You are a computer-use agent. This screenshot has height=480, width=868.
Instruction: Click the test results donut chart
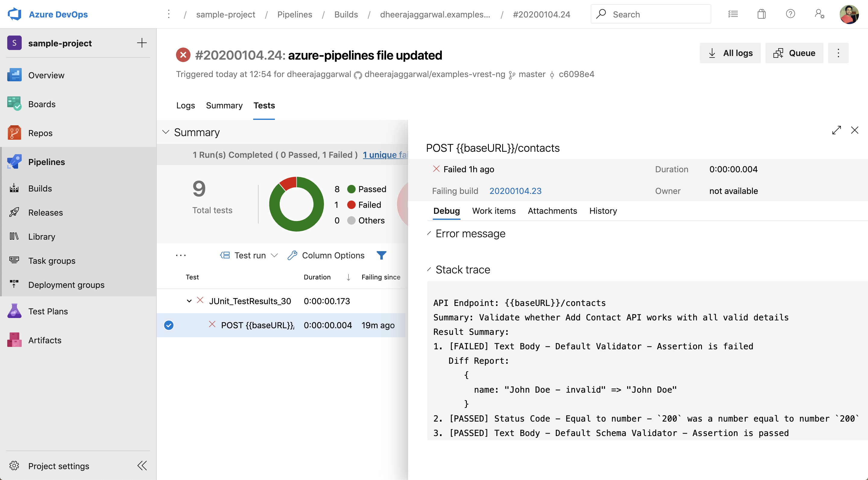tap(296, 204)
